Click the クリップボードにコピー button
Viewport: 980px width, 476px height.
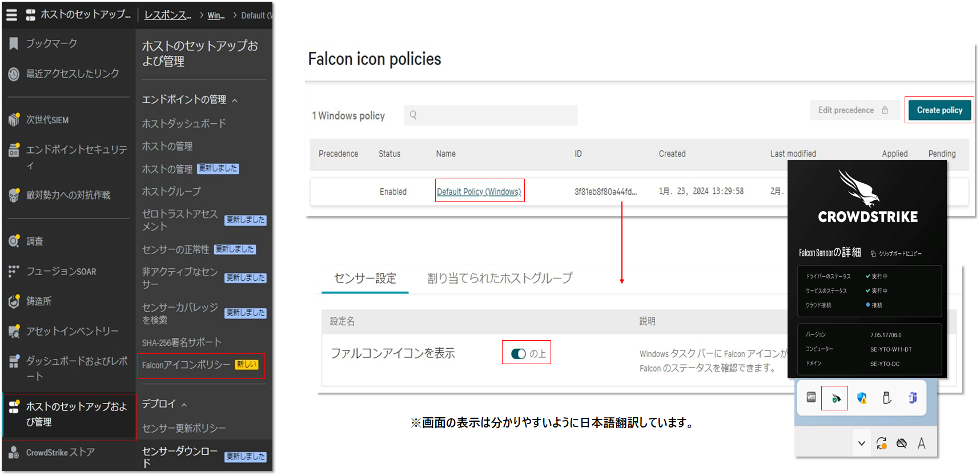point(896,253)
